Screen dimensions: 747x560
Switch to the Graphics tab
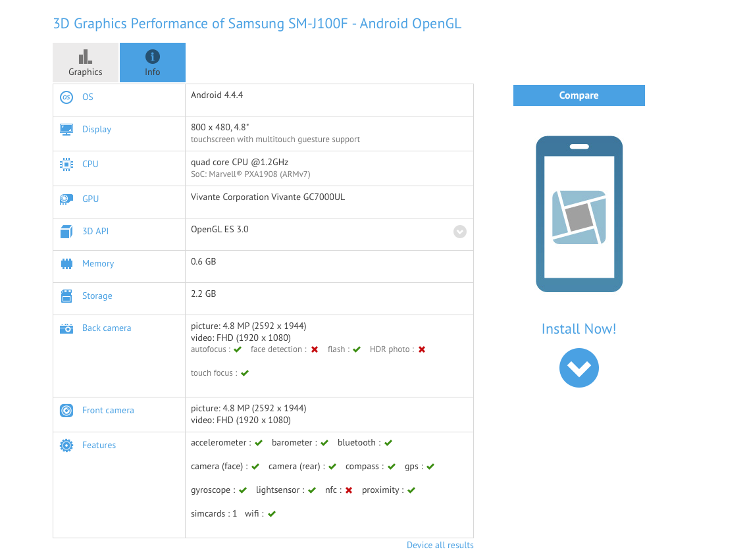pyautogui.click(x=86, y=63)
